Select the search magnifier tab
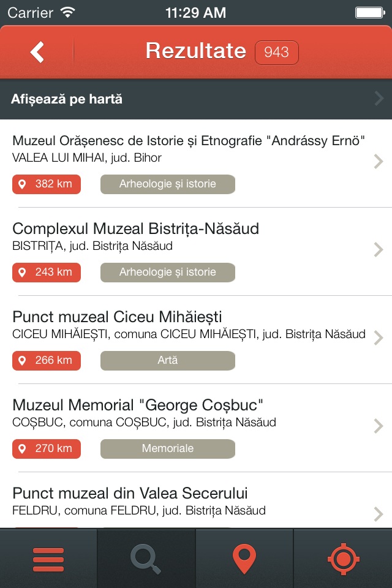 (x=146, y=559)
